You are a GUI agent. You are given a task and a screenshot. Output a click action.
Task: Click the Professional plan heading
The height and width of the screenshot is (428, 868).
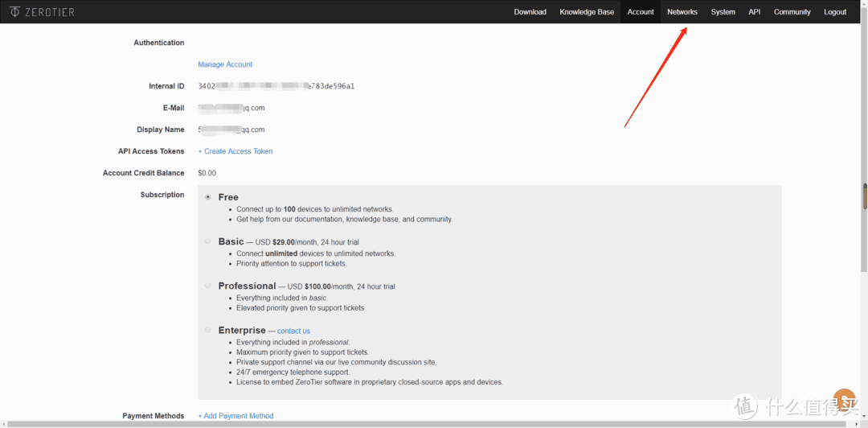pyautogui.click(x=247, y=286)
